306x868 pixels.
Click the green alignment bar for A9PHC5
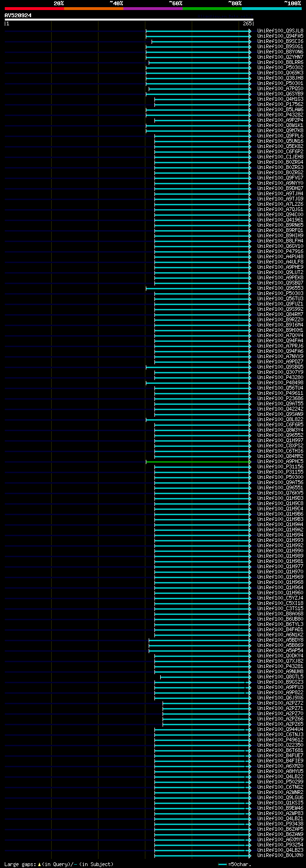pyautogui.click(x=198, y=462)
